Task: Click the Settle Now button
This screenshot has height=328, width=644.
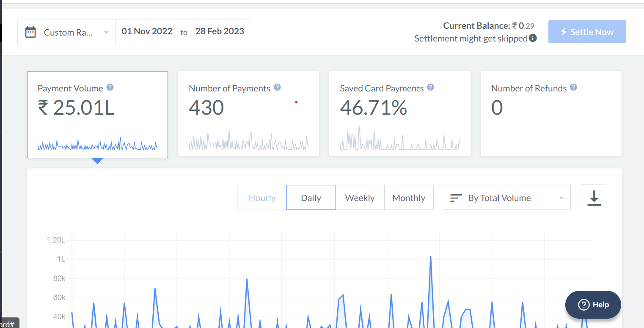Action: point(587,32)
